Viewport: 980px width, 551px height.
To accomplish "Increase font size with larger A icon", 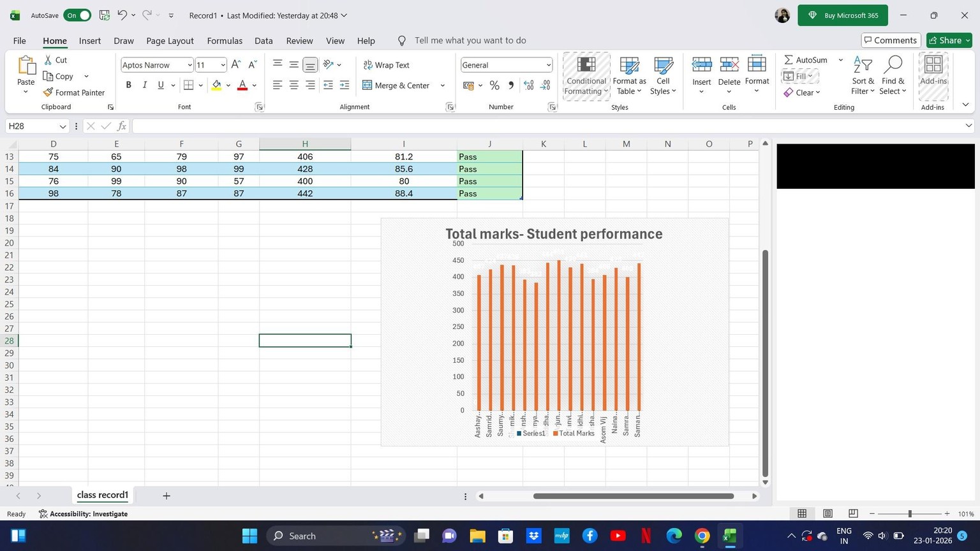I will (x=236, y=64).
